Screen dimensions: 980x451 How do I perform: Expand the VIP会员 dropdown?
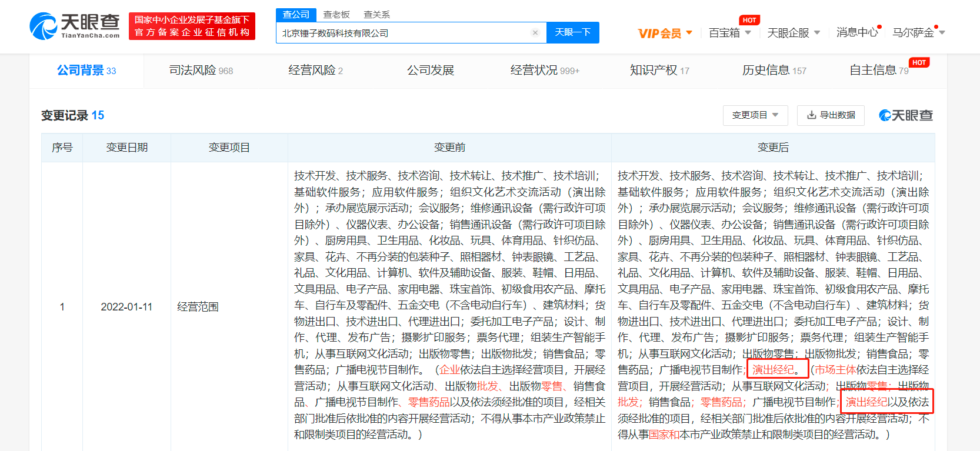(665, 33)
